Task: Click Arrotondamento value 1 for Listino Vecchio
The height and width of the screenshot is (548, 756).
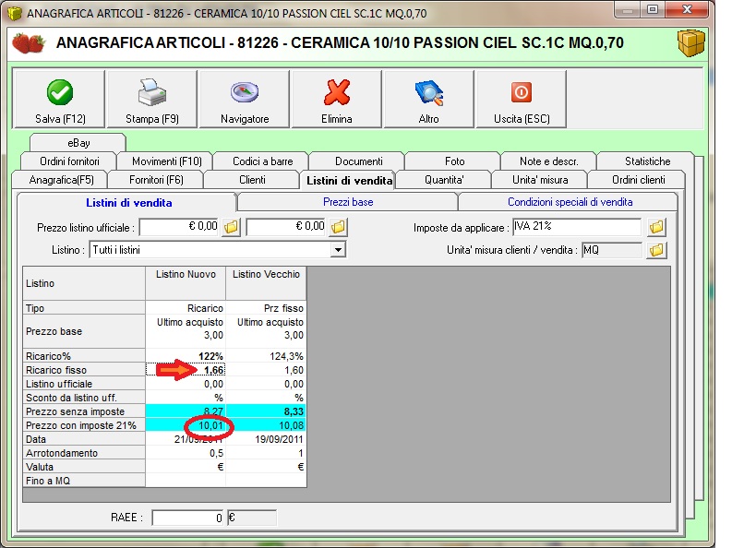Action: point(266,453)
